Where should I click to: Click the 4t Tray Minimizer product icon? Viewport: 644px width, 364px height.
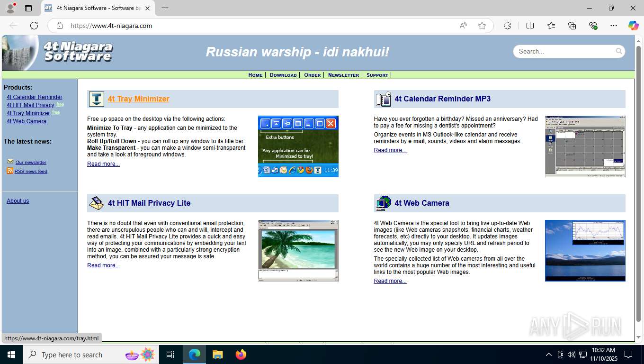point(97,99)
